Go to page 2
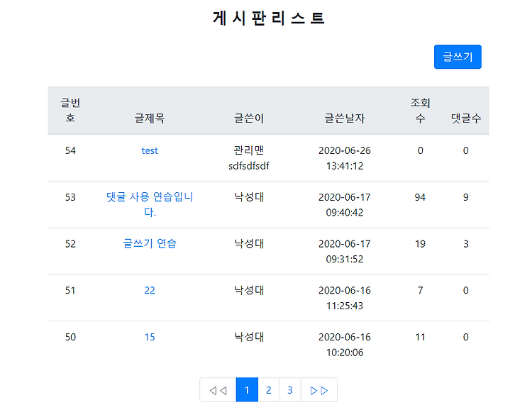Image resolution: width=532 pixels, height=405 pixels. click(268, 390)
